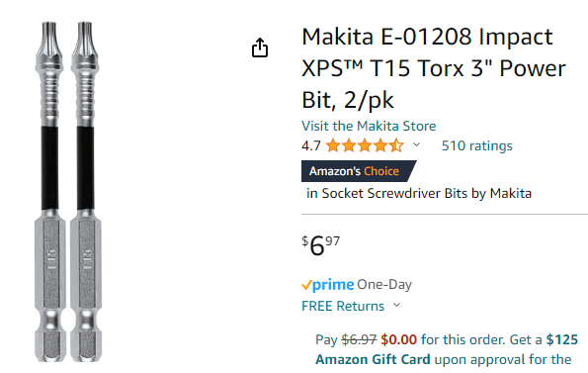Viewport: 588px width, 373px height.
Task: Click the blue prime wordmark
Action: tap(333, 285)
